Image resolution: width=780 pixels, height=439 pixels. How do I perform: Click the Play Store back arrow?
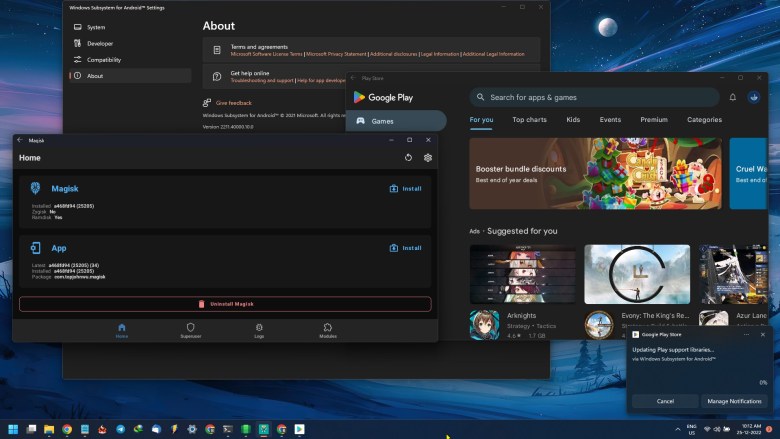tap(353, 78)
